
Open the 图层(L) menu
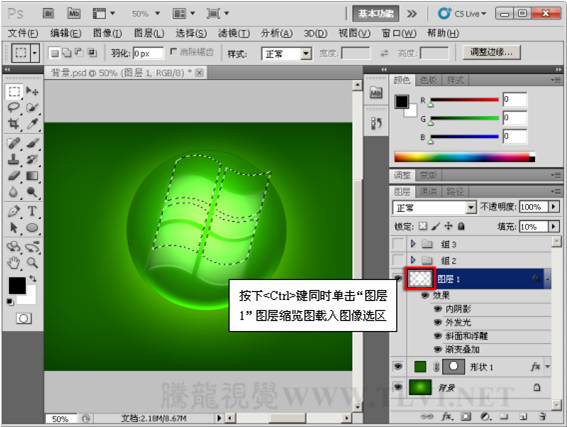tap(149, 34)
